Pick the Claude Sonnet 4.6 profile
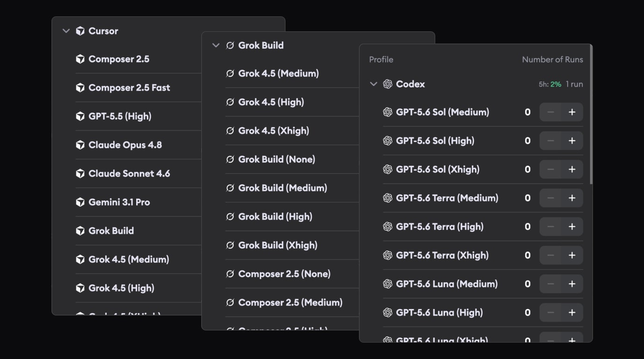644x359 pixels. click(129, 173)
